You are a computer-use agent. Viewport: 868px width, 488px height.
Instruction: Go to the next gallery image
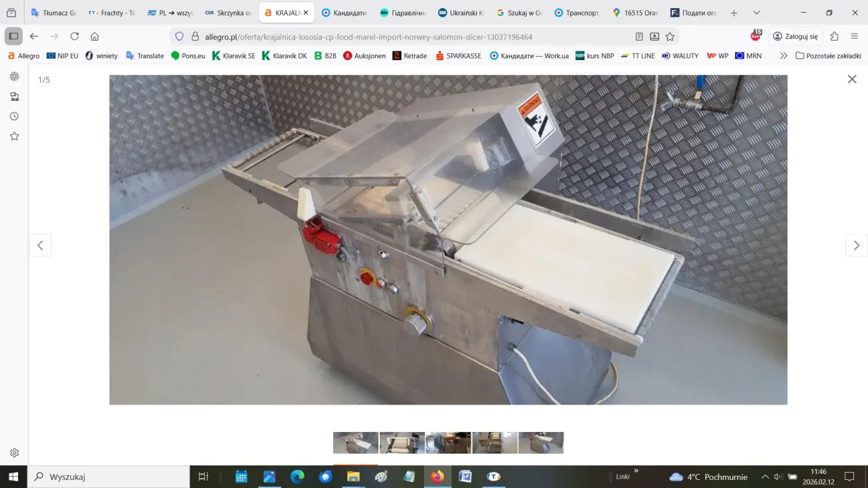(x=856, y=246)
